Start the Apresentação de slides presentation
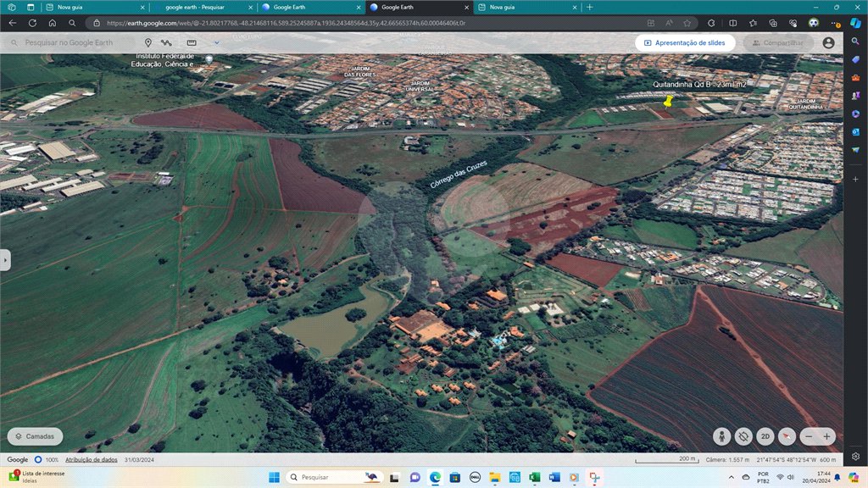868x488 pixels. (685, 42)
